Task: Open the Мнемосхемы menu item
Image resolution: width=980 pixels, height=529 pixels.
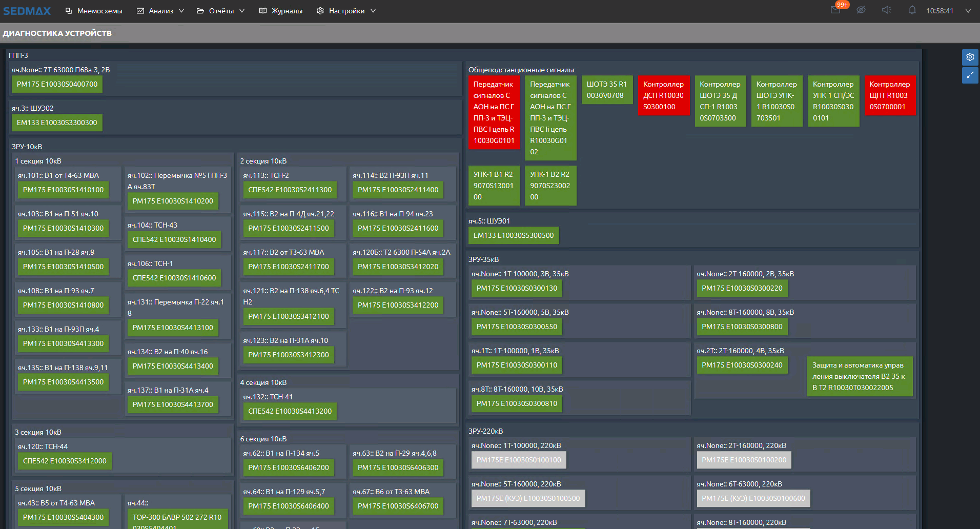Action: [94, 11]
